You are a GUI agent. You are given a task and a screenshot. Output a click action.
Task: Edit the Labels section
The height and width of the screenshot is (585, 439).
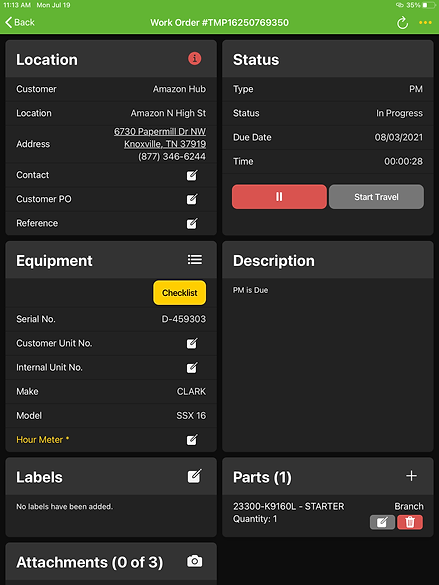pyautogui.click(x=194, y=476)
